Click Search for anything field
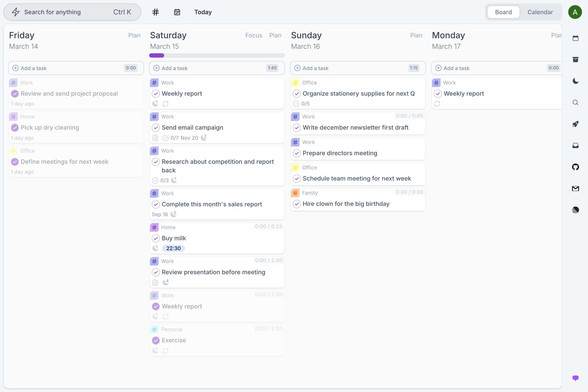Screen dimensions: 588x392 [72, 12]
